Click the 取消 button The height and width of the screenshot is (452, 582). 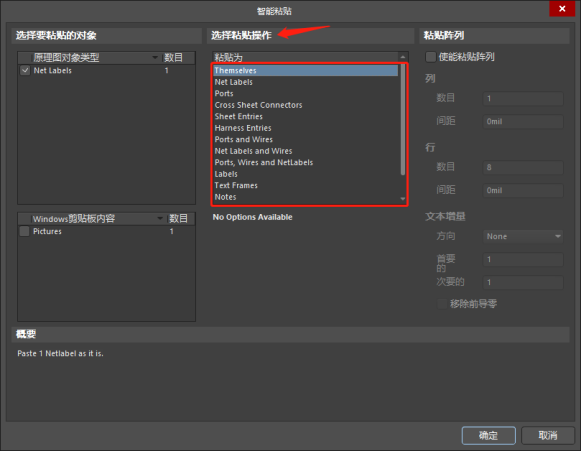pyautogui.click(x=548, y=435)
